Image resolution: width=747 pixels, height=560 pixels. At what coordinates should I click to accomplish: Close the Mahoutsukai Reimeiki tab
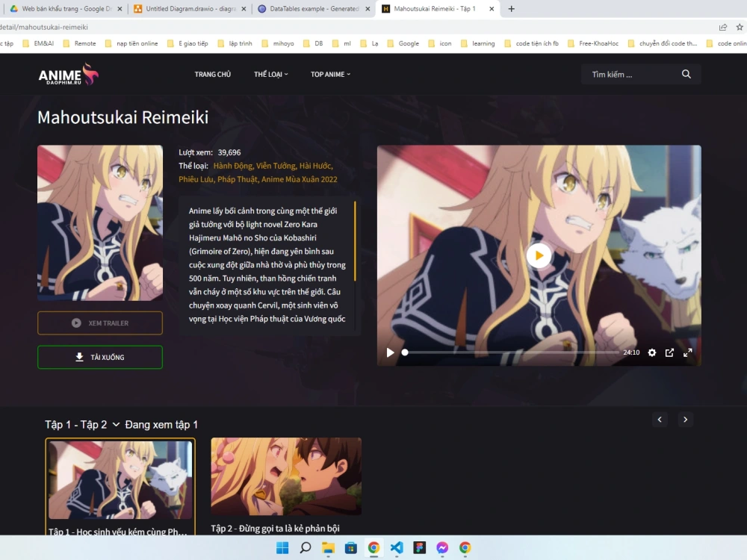pos(492,8)
